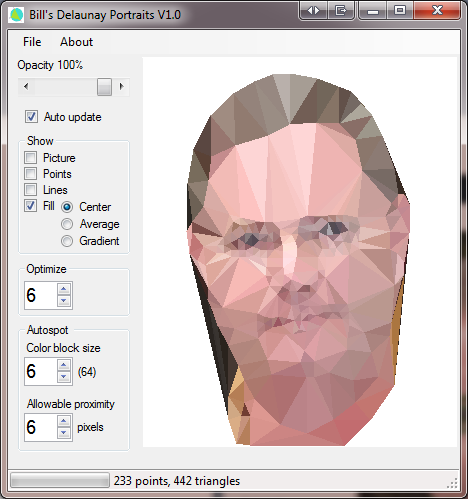
Task: Click the Opacity slider thumb
Action: (104, 87)
